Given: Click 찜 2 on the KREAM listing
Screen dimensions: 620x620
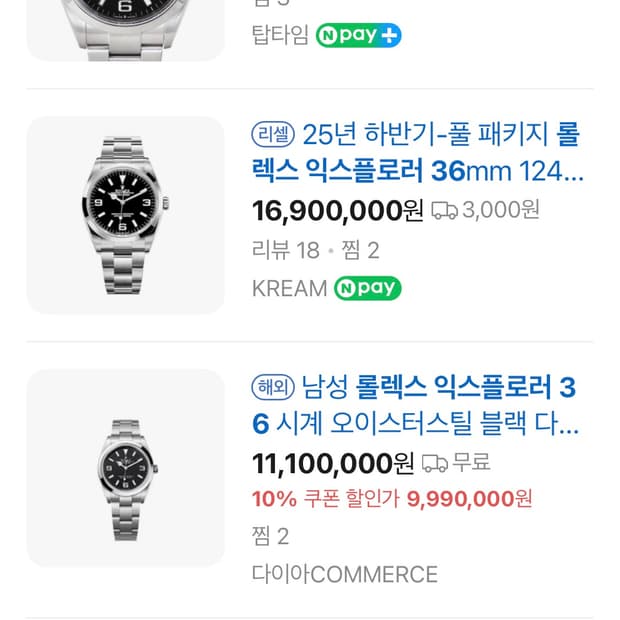Looking at the screenshot, I should (358, 250).
